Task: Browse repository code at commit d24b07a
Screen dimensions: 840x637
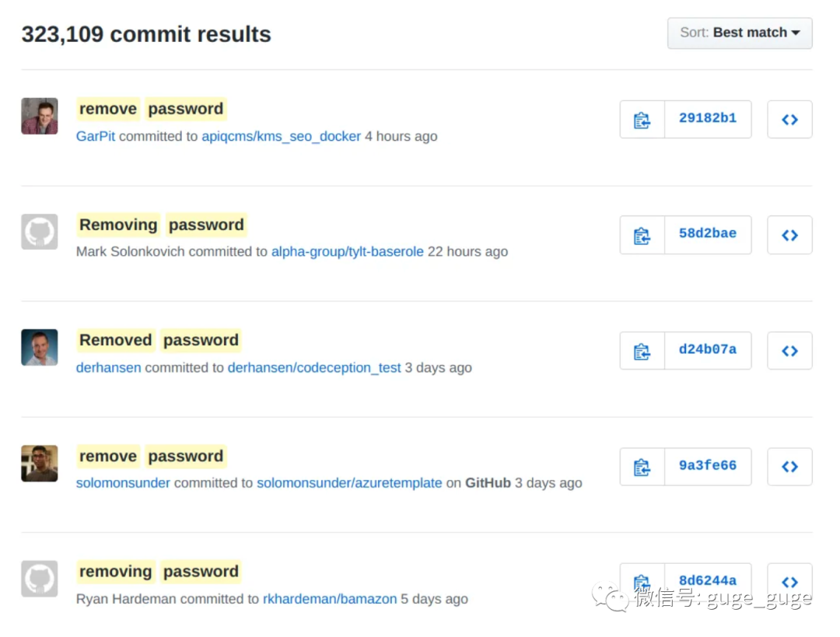Action: 789,351
